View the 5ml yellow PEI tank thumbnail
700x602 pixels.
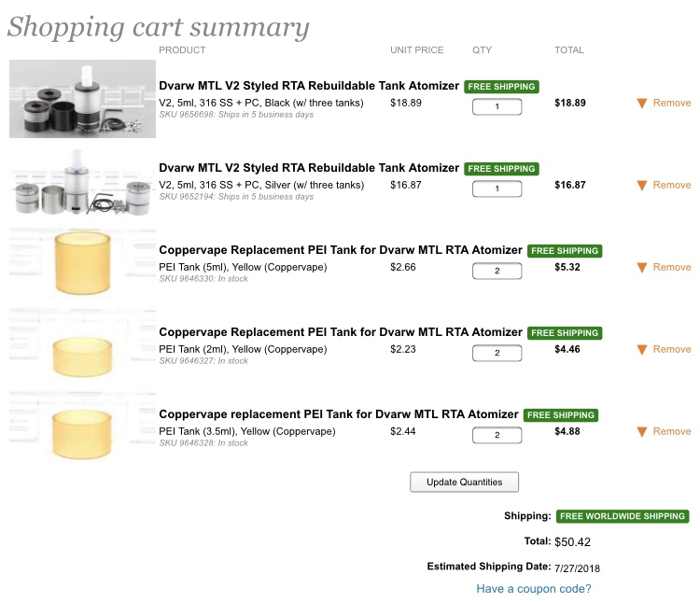[82, 263]
